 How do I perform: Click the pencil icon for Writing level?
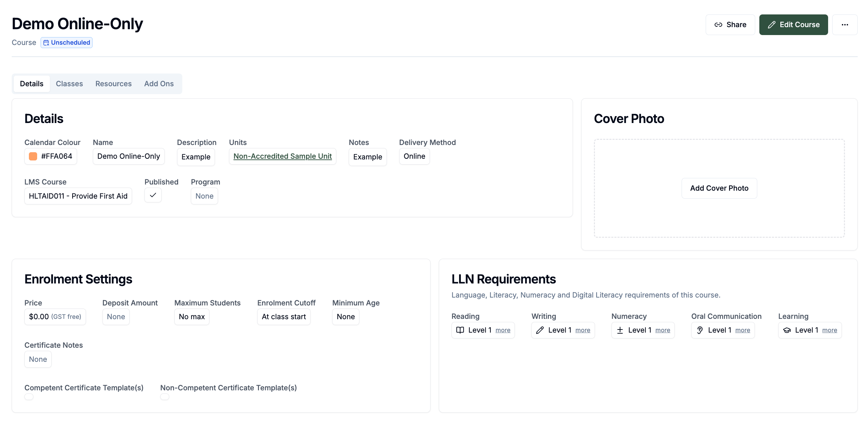tap(540, 330)
